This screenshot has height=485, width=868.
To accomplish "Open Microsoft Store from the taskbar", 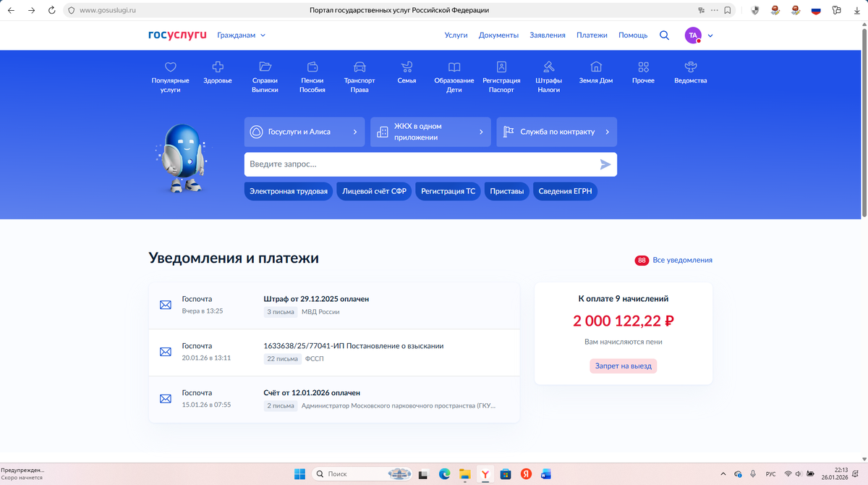I will (506, 474).
